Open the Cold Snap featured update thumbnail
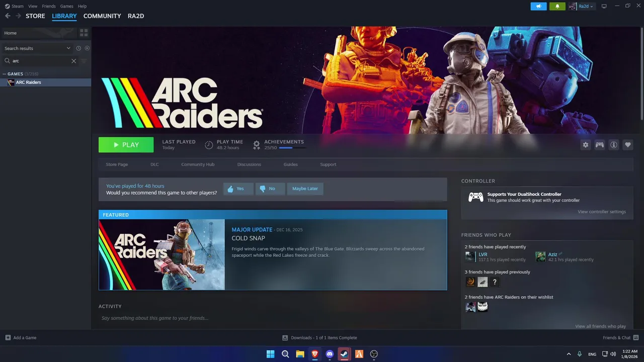 pyautogui.click(x=162, y=254)
